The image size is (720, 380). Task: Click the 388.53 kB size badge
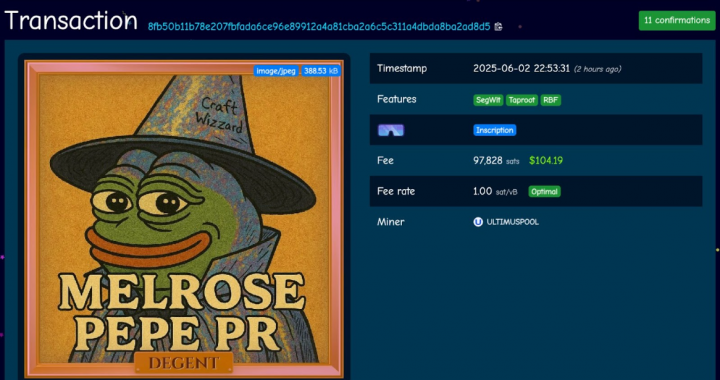(x=321, y=71)
